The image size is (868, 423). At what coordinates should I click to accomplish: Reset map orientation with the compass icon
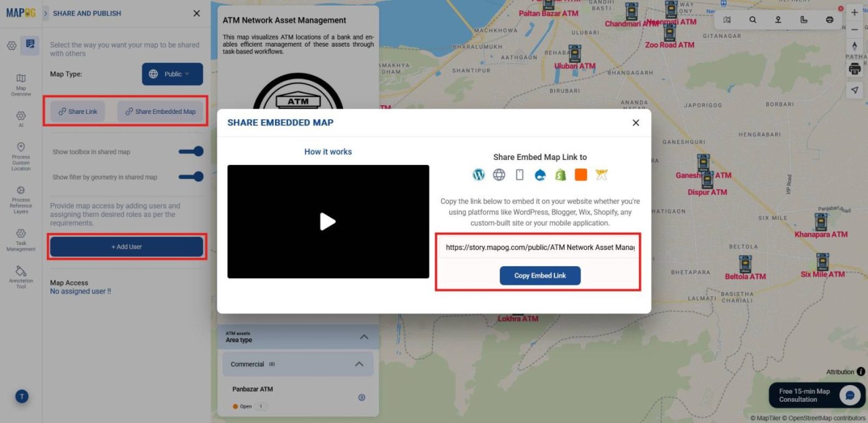click(855, 45)
